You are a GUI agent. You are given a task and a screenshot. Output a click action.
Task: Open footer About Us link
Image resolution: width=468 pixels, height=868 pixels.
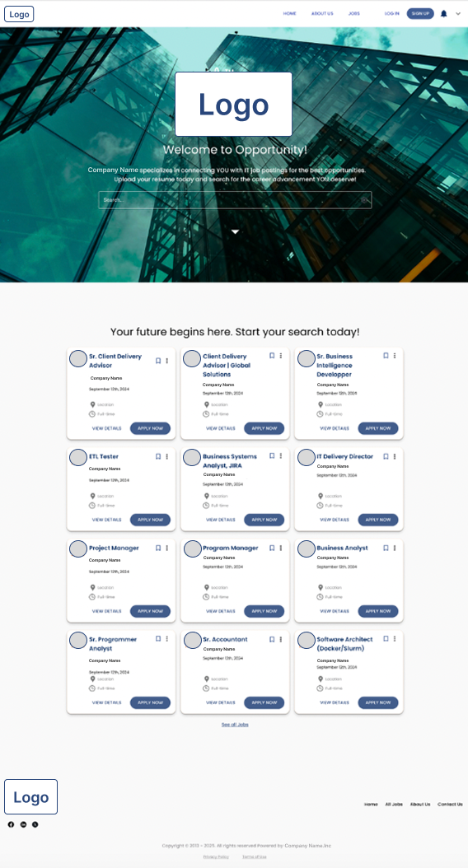pos(420,805)
